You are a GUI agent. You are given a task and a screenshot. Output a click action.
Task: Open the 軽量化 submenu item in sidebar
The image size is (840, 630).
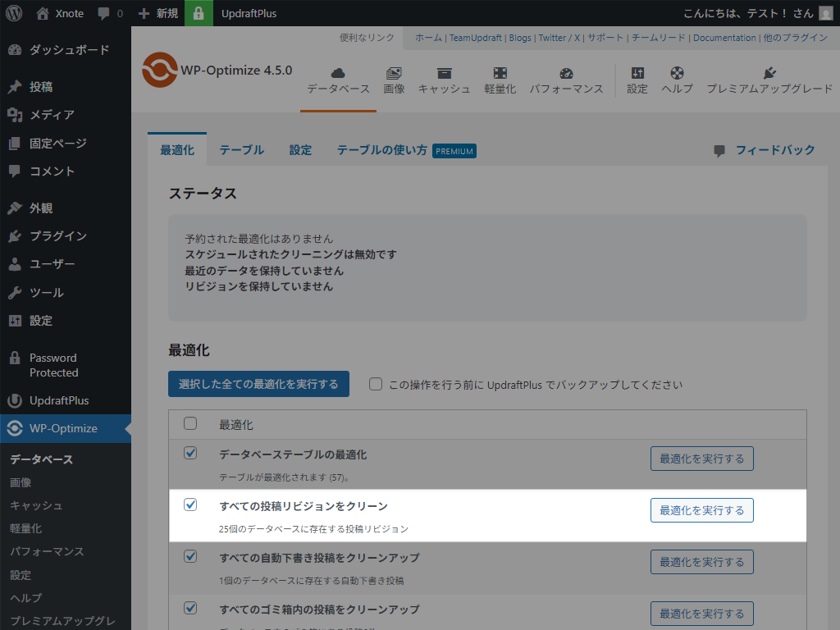click(25, 528)
